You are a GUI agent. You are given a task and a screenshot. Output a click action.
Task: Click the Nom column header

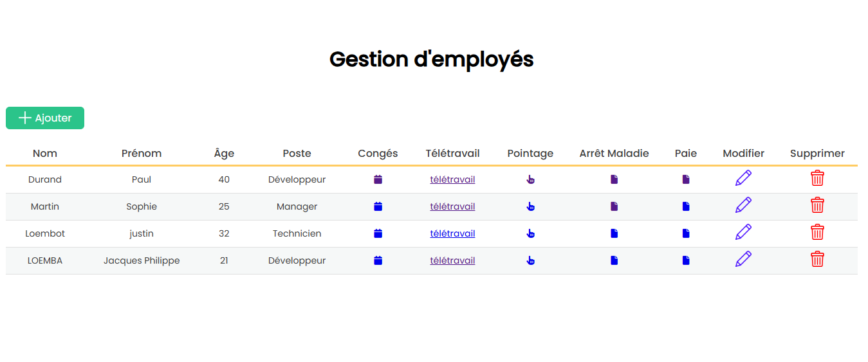pos(45,153)
